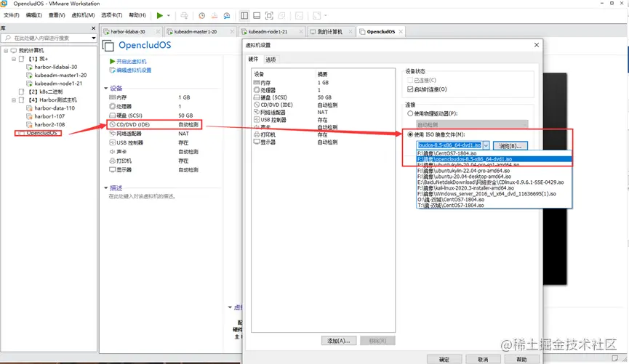Select harbor-data-110 in the library tree
629x364 pixels.
click(x=55, y=108)
